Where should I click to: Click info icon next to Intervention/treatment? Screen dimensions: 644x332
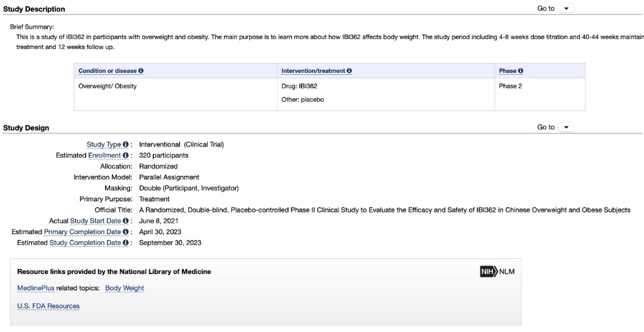pos(349,71)
